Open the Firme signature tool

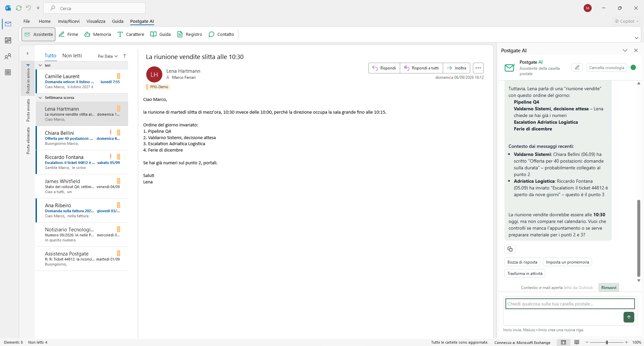pyautogui.click(x=68, y=34)
